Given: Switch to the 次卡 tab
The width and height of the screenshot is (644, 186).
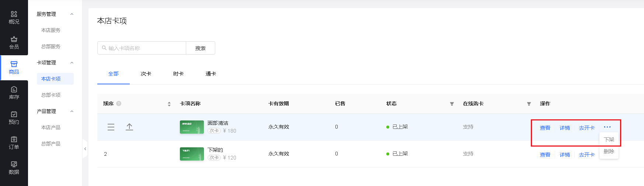Looking at the screenshot, I should click(x=146, y=74).
